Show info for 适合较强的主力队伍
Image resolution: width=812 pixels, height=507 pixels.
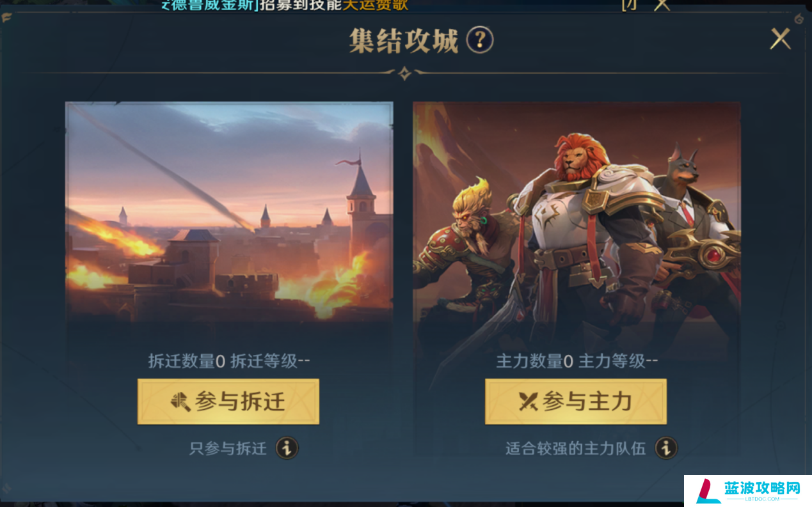tap(666, 448)
